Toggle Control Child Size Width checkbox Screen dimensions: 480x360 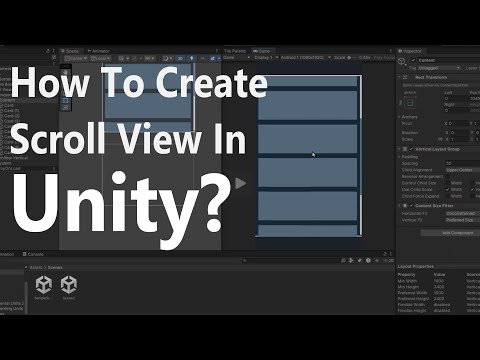click(x=448, y=183)
